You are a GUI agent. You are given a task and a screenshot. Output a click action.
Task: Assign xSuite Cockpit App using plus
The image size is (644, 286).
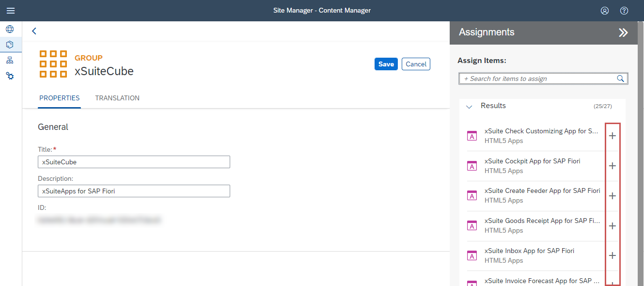[x=613, y=166]
